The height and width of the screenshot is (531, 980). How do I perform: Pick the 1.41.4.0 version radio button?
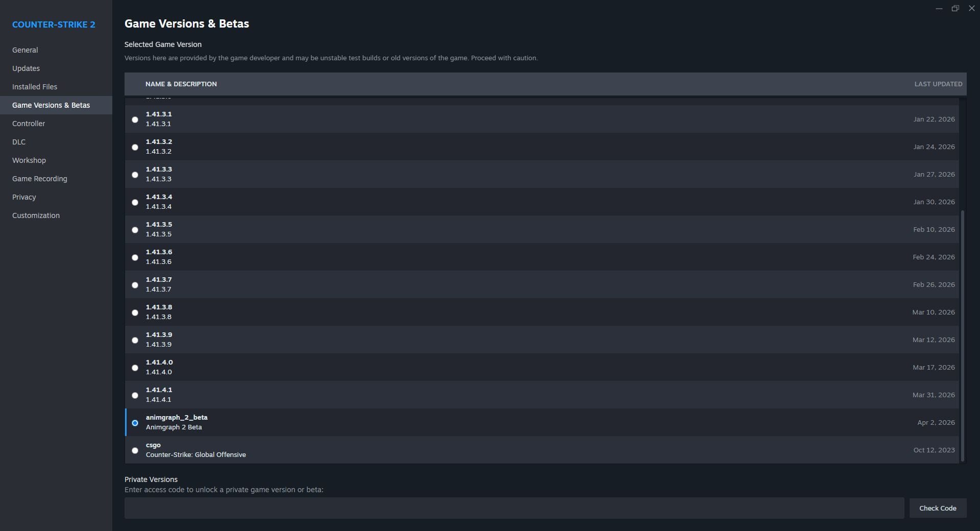[135, 368]
